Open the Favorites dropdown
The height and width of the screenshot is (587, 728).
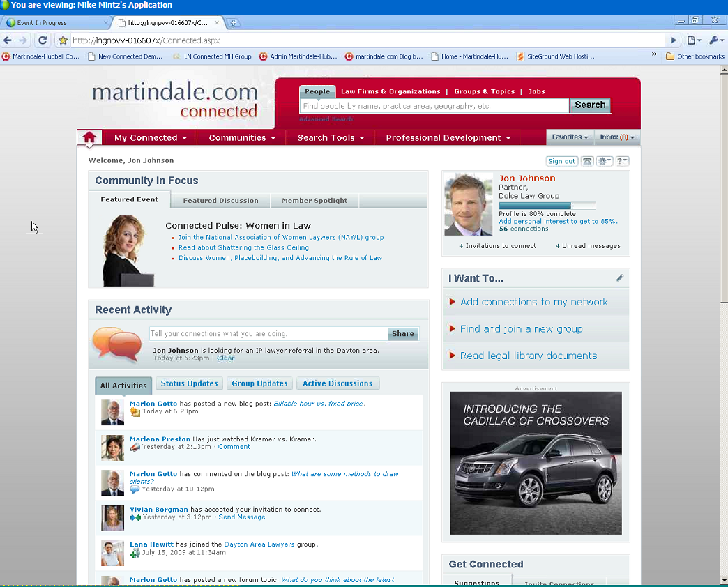(570, 137)
